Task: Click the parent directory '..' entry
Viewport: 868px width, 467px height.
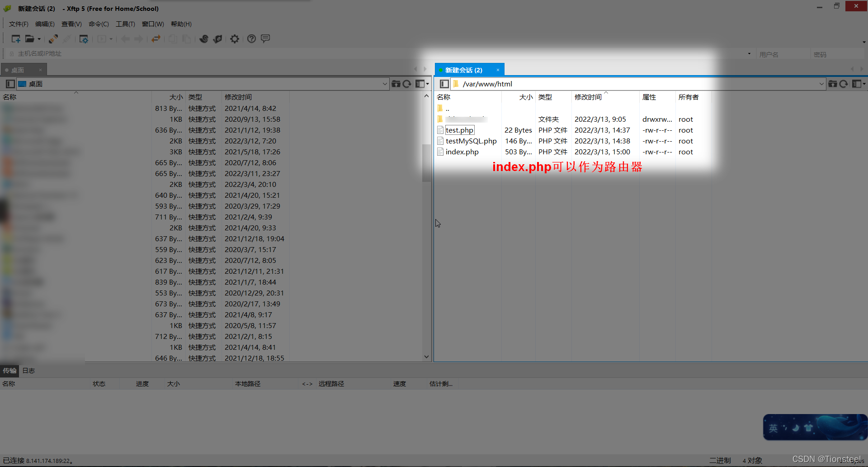Action: tap(447, 109)
